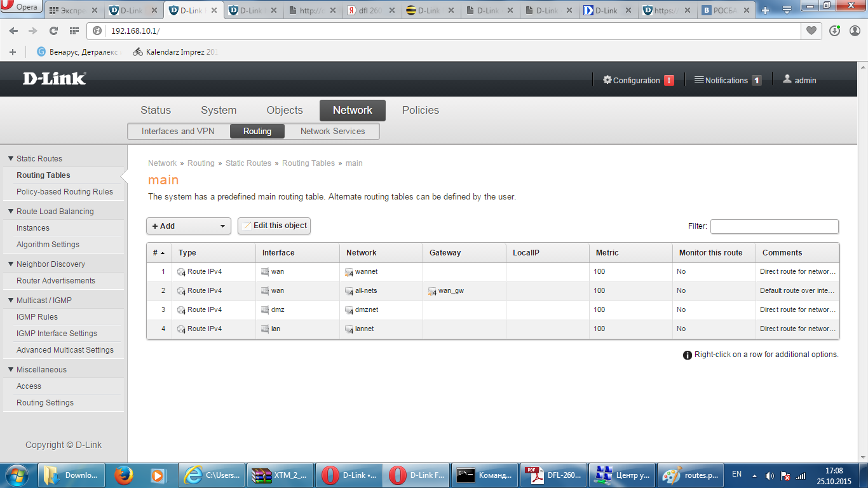Click the Monitor this route column header
The height and width of the screenshot is (488, 868).
714,252
